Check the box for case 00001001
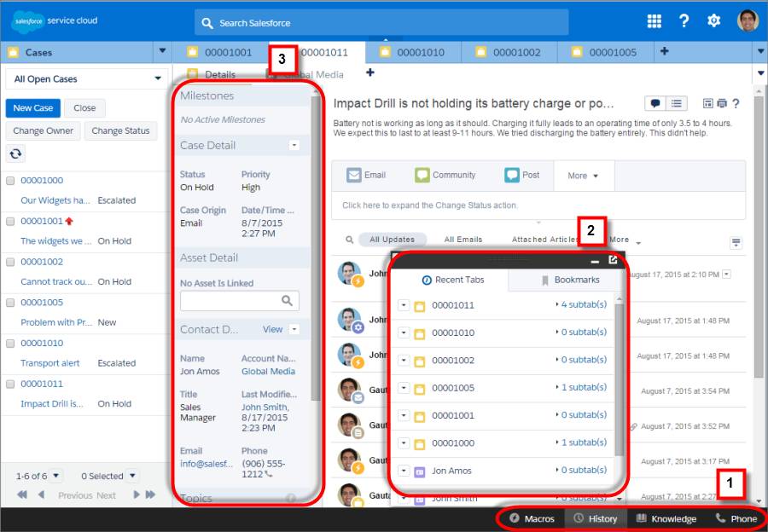 [10, 221]
